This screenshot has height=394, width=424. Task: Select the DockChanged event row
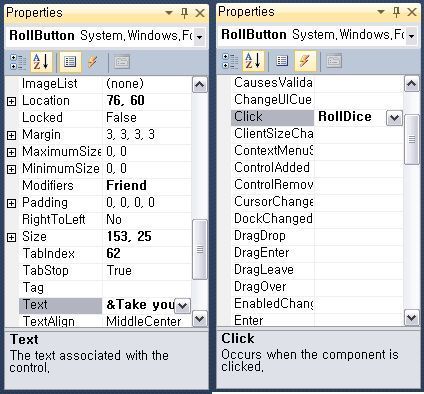coord(317,219)
